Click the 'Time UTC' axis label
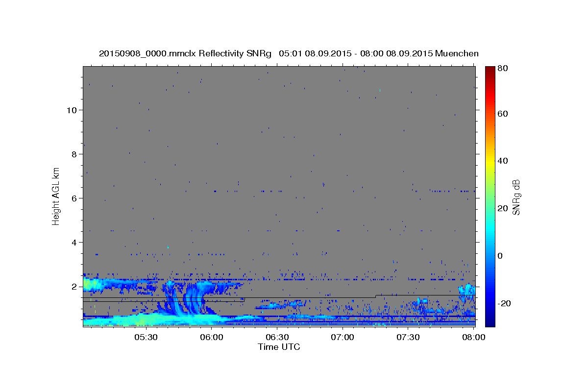Image resolution: width=588 pixels, height=392 pixels. 279,347
